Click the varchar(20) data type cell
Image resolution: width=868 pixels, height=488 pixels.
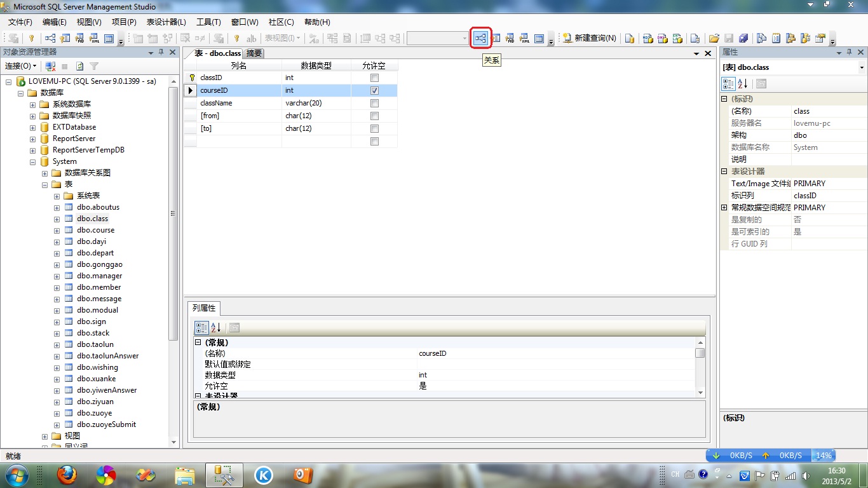tap(316, 103)
